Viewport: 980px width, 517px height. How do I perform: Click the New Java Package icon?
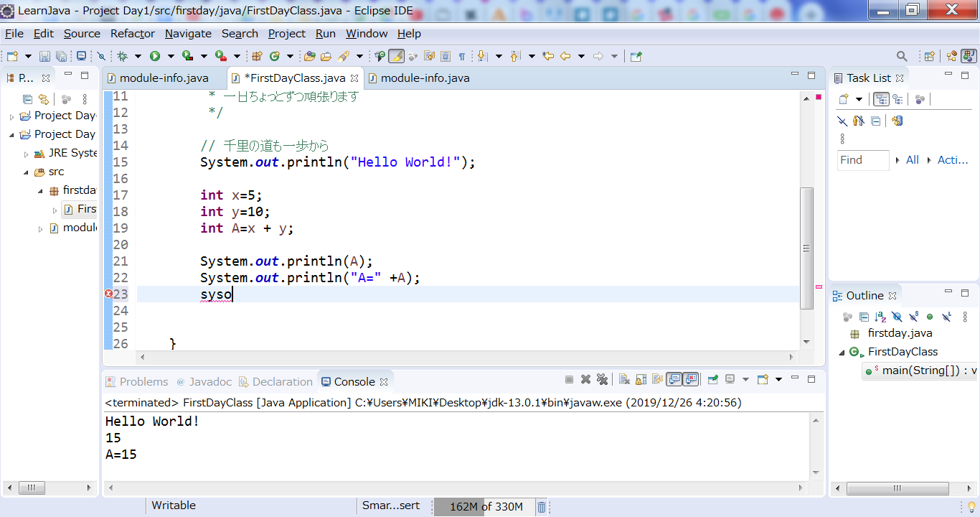[x=257, y=56]
